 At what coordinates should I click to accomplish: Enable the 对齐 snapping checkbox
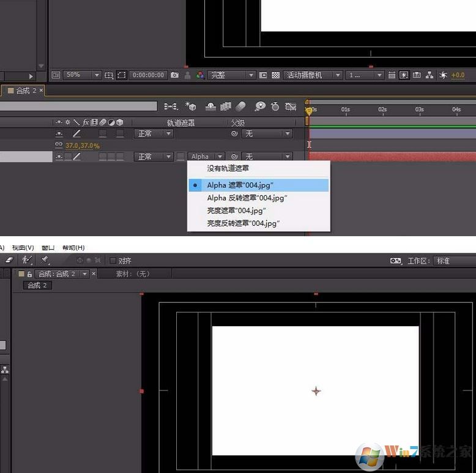113,261
